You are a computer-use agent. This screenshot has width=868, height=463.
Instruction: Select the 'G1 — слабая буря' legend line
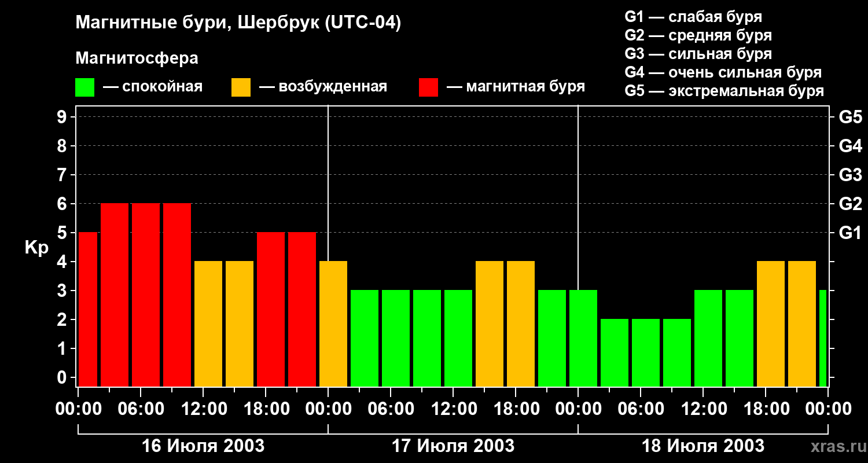click(x=693, y=17)
